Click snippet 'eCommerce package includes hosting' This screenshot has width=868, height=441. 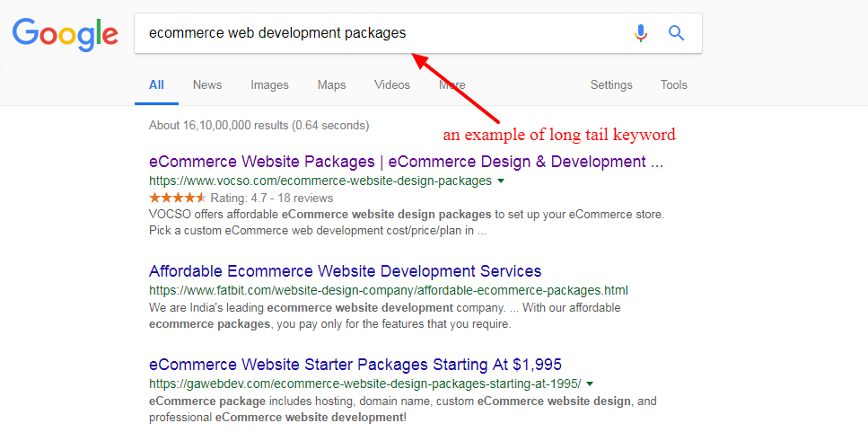click(402, 409)
